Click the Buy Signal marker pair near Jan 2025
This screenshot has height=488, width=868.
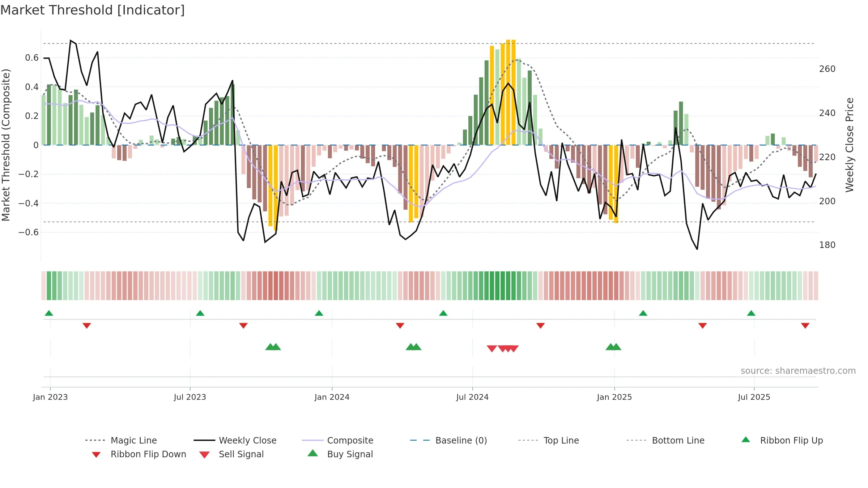point(613,347)
